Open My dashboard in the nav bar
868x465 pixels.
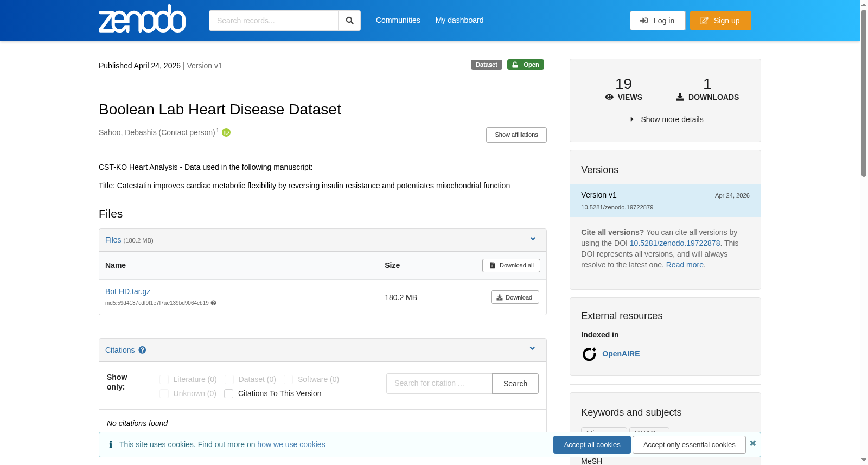tap(459, 20)
